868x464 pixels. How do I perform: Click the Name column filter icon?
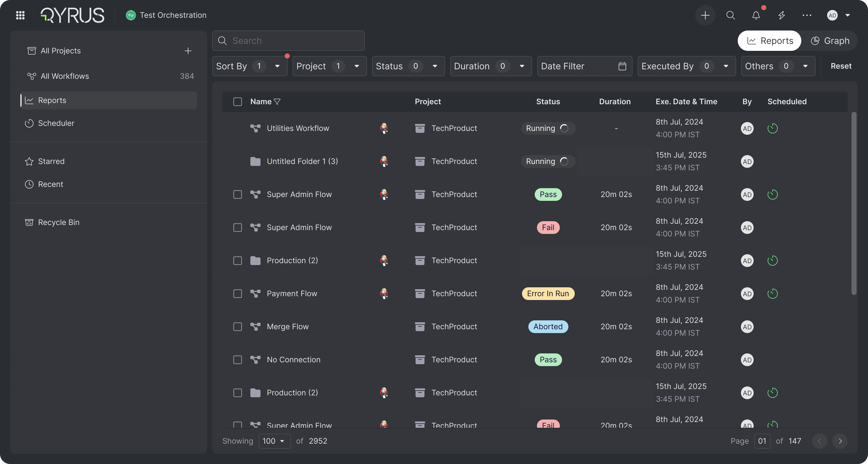[277, 102]
